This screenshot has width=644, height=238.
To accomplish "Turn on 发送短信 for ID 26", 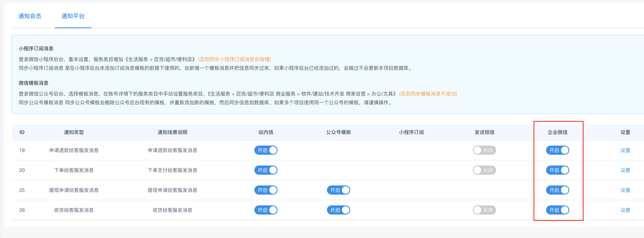I will coord(484,210).
